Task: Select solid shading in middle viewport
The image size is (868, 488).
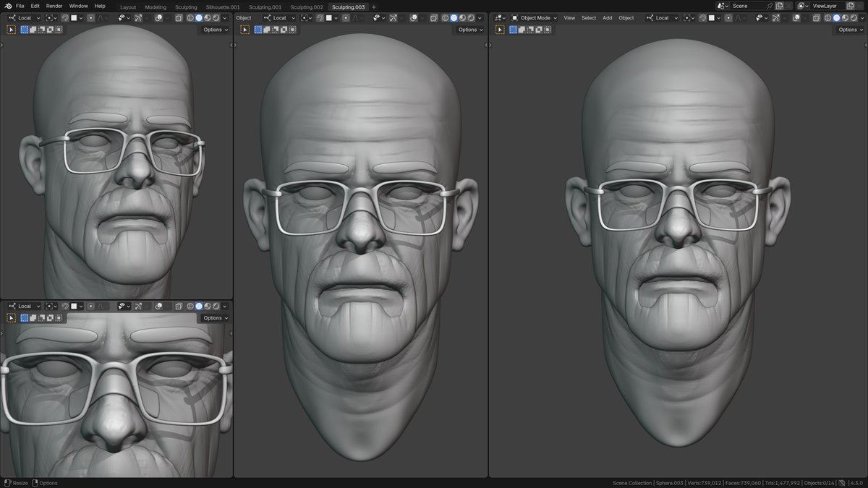Action: 454,18
